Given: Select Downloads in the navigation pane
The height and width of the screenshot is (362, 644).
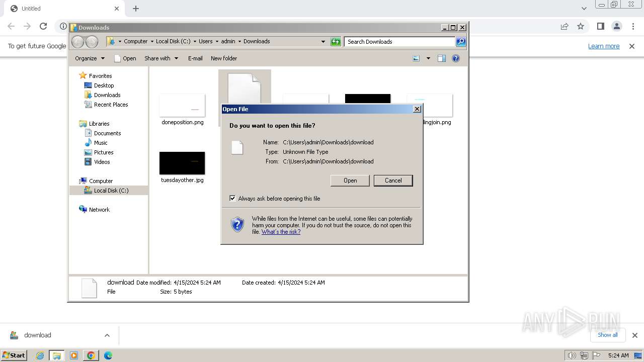Looking at the screenshot, I should (x=107, y=95).
